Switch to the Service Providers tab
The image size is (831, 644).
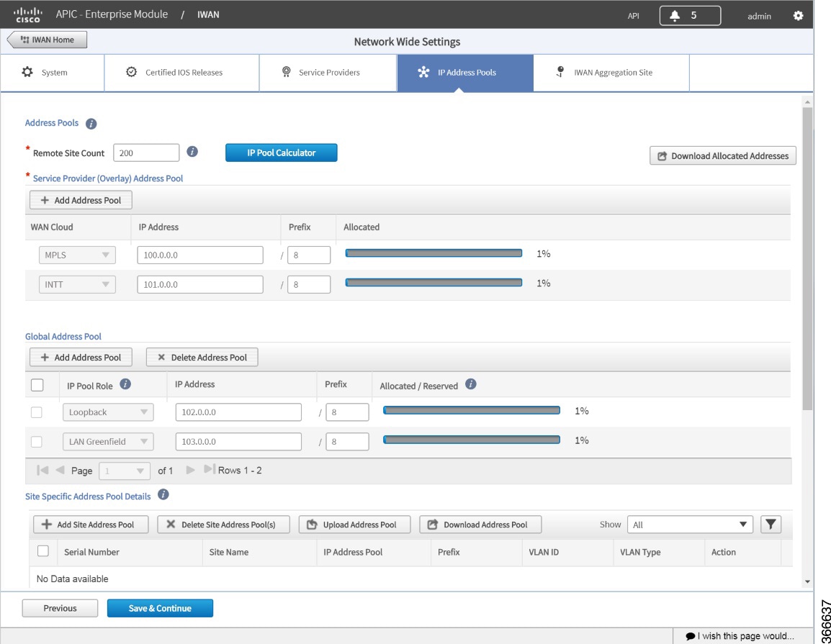pos(328,73)
